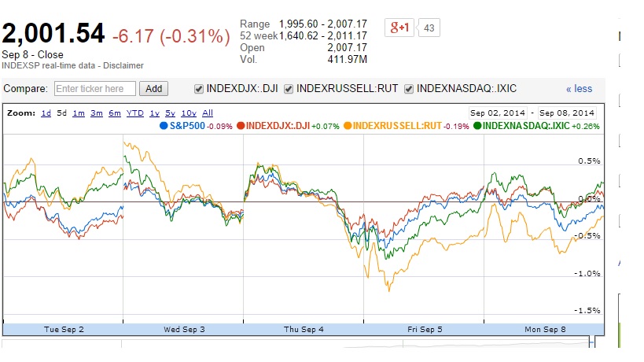Click the INDEXDJX:.DJI legend label in chart

278,126
